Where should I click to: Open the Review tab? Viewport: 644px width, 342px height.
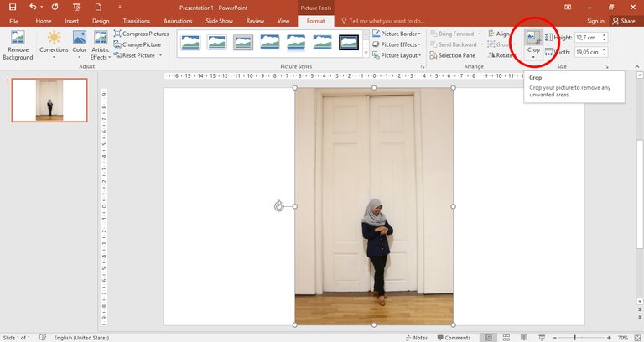[255, 21]
